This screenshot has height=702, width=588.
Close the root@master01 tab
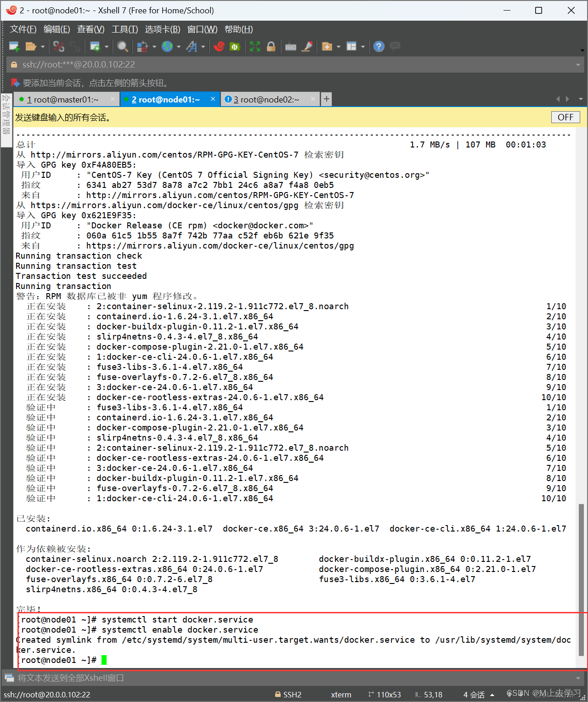click(x=113, y=99)
